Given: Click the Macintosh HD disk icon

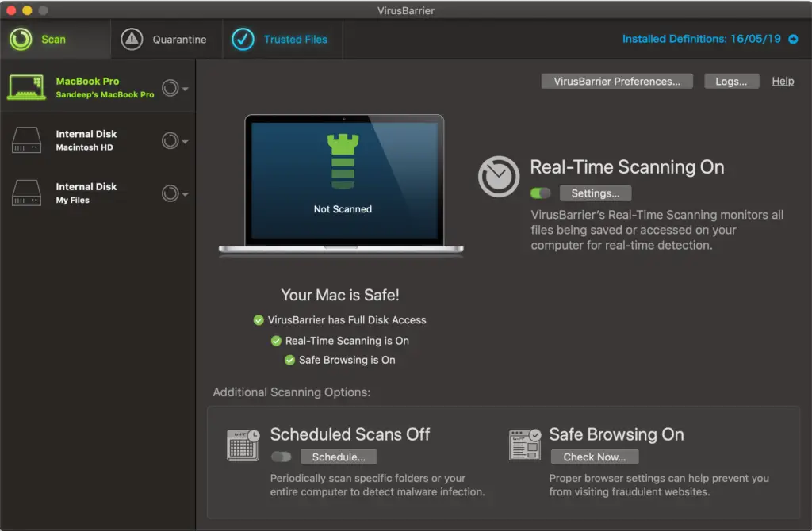Looking at the screenshot, I should click(x=26, y=140).
